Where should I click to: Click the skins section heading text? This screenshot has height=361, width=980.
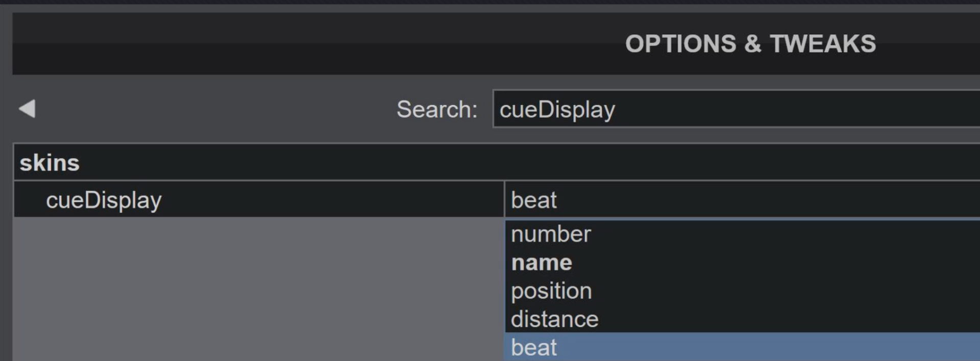coord(50,163)
